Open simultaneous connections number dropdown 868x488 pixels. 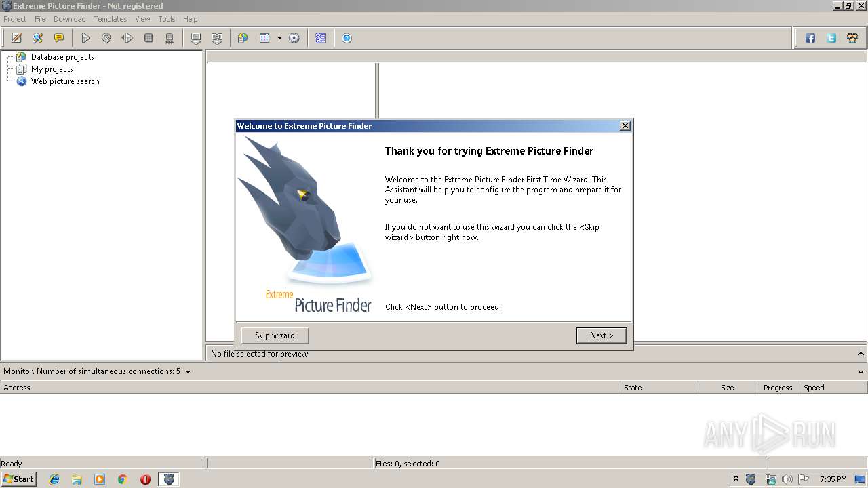[x=188, y=371]
